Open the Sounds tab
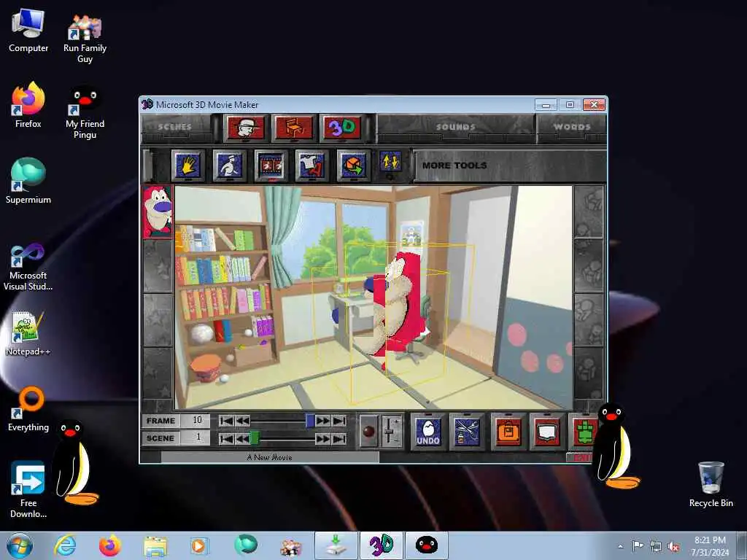 pyautogui.click(x=455, y=127)
